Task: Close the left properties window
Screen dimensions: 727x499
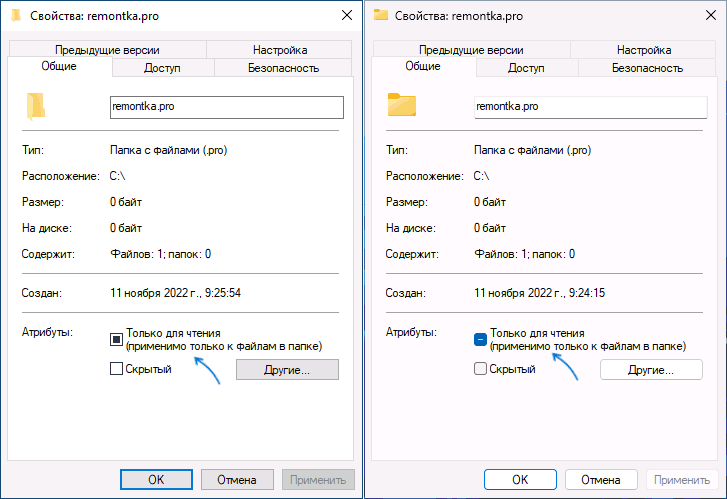Action: 347,15
